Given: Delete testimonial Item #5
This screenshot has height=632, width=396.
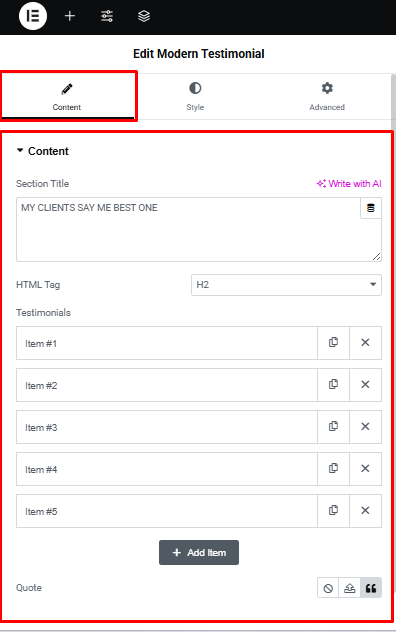Looking at the screenshot, I should tap(365, 510).
